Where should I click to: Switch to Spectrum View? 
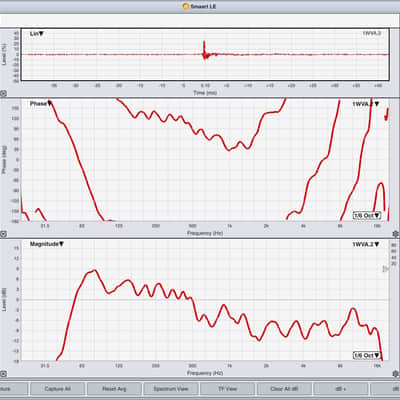tap(171, 389)
